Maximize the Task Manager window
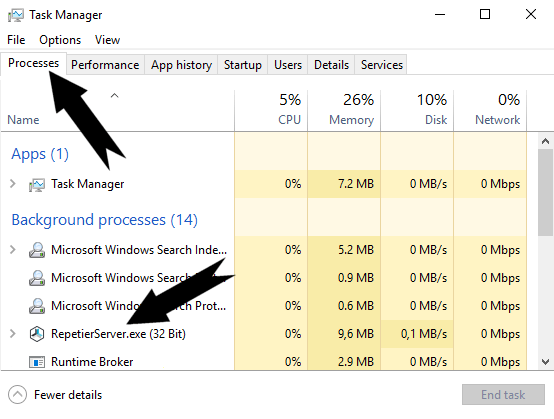 point(485,14)
